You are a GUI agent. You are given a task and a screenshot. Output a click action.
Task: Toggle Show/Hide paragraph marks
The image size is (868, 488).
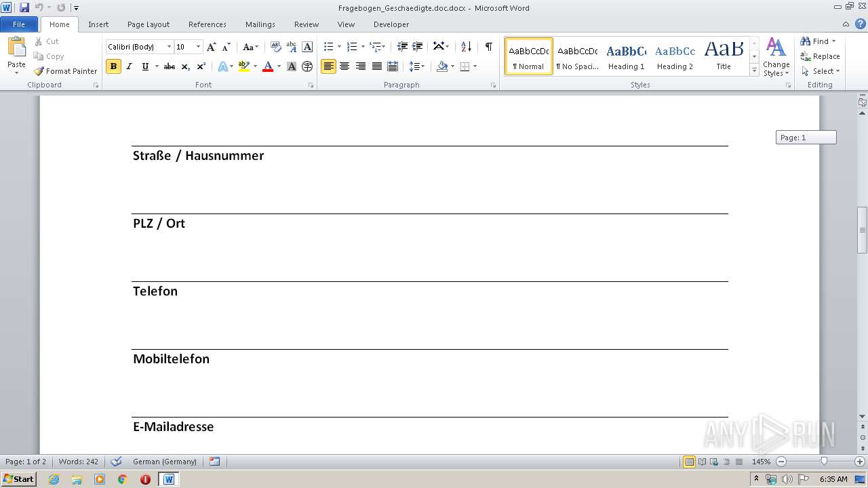tap(488, 47)
